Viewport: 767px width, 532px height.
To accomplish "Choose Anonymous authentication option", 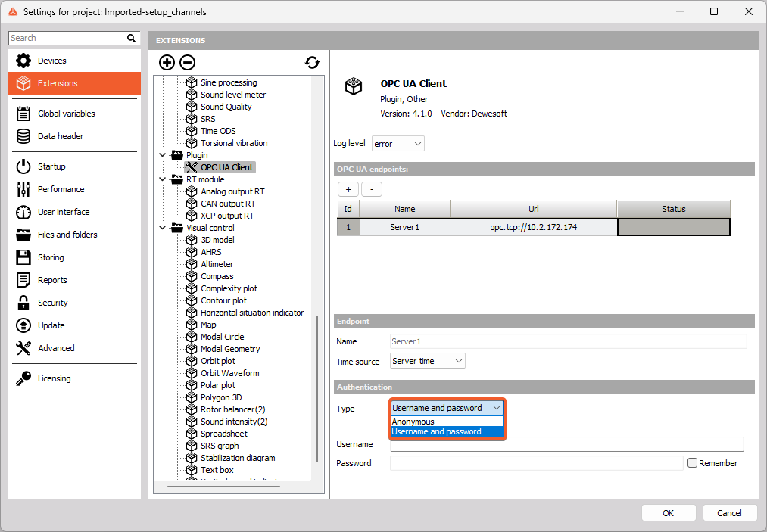I will (447, 422).
